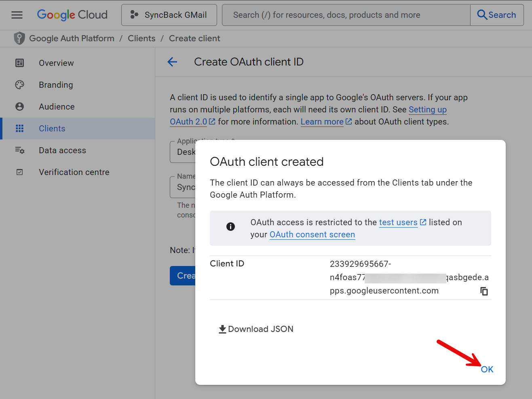Download JSON credentials file
The image size is (532, 399).
tap(256, 329)
